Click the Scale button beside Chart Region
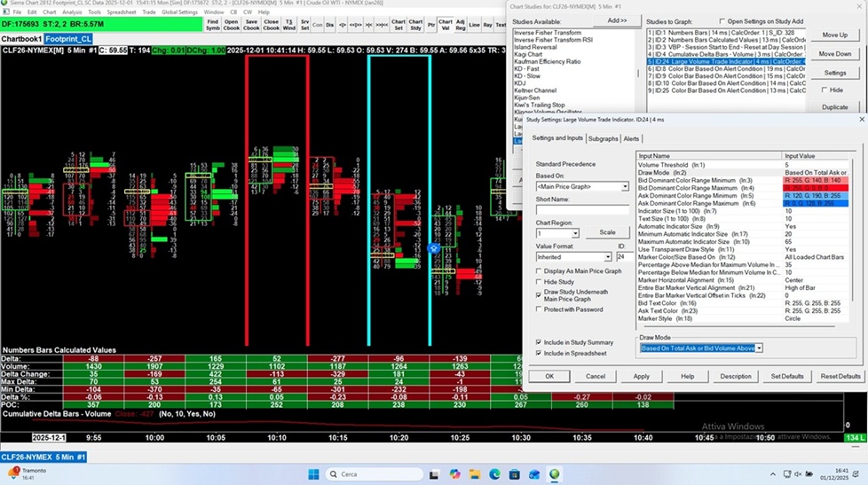 pyautogui.click(x=607, y=232)
